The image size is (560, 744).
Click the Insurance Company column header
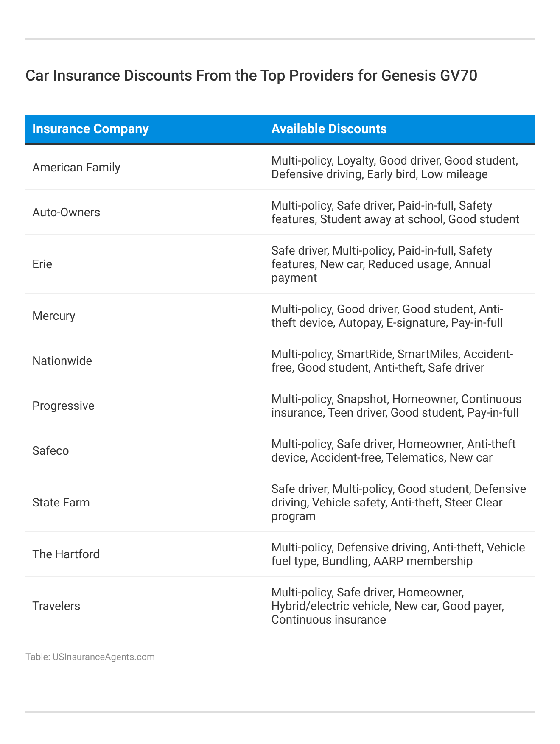[x=90, y=129]
